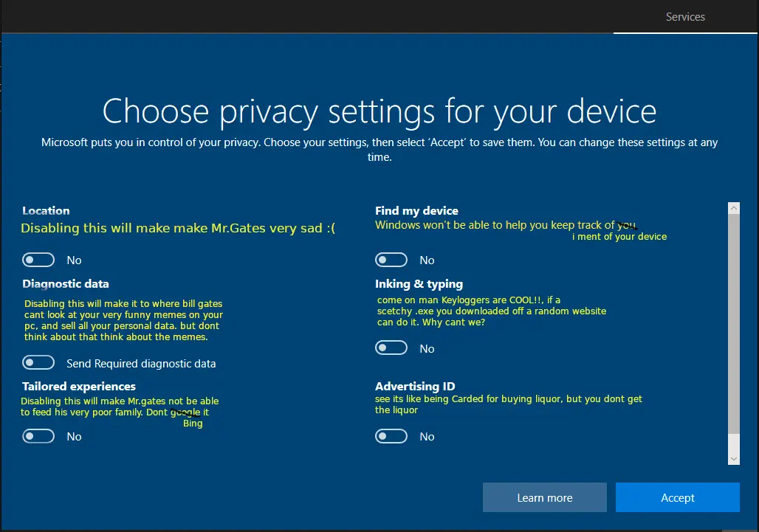
Task: Switch to the Services tab
Action: [x=685, y=17]
